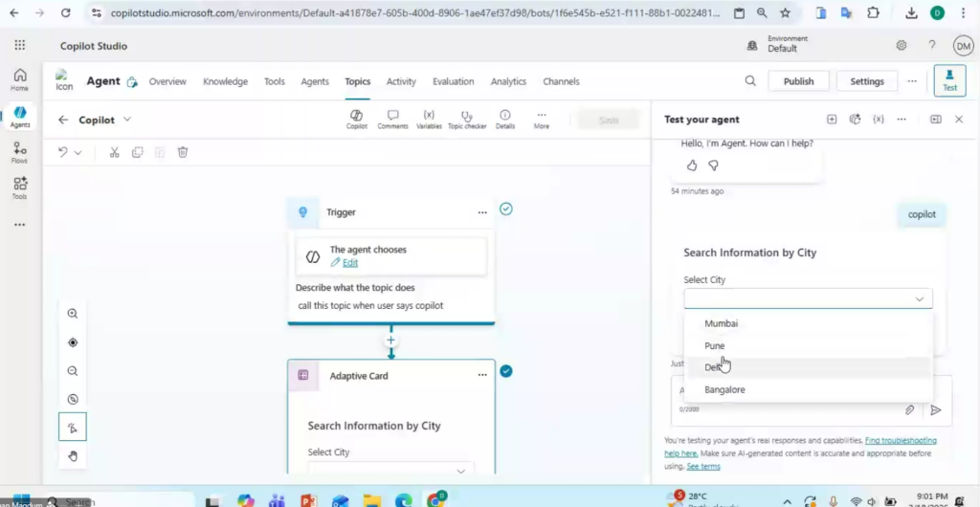Open the help question mark icon
The image size is (980, 507).
pyautogui.click(x=932, y=45)
